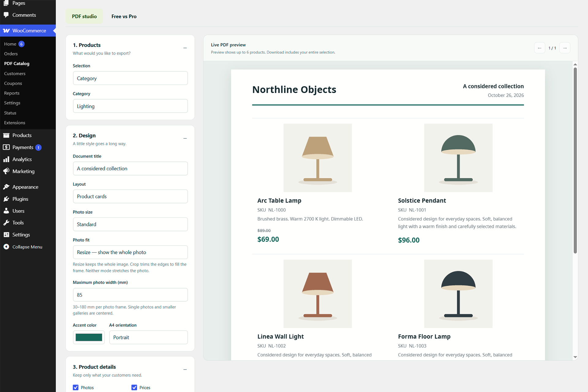This screenshot has height=392, width=588.
Task: Open WooCommerce Status submenu item
Action: click(10, 113)
